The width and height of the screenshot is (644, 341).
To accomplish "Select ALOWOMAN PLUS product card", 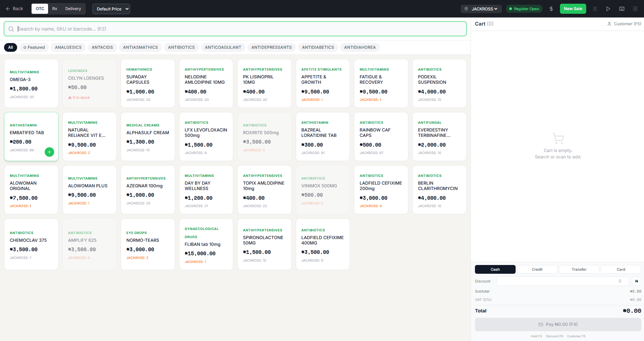I will pos(89,190).
